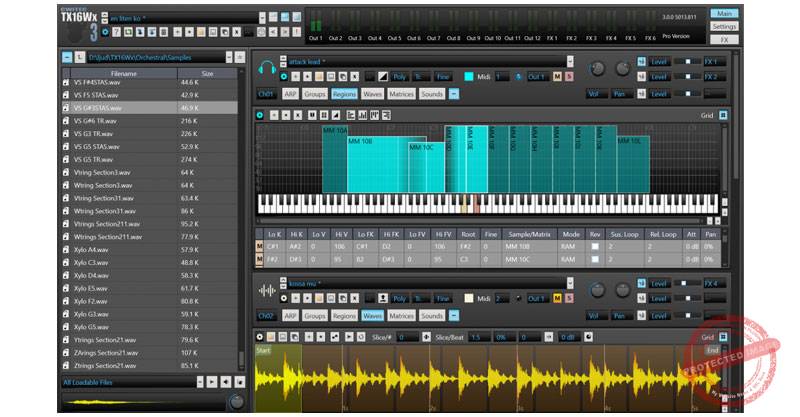Click the normalize circle icon after 0 dB field
Screen dimensions: 800x417
coord(588,337)
